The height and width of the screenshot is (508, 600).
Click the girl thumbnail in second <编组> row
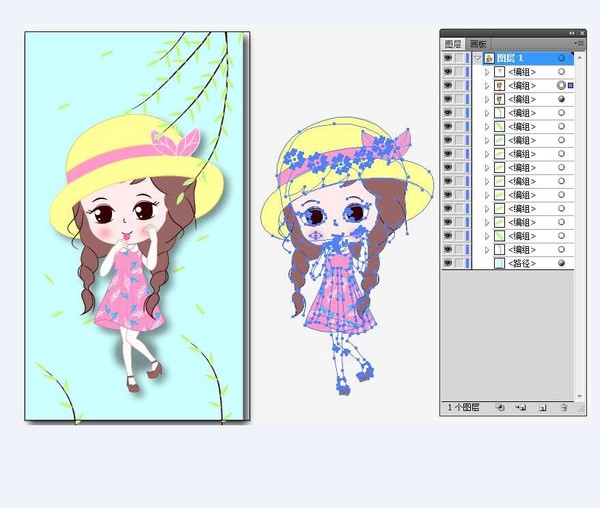pos(499,85)
